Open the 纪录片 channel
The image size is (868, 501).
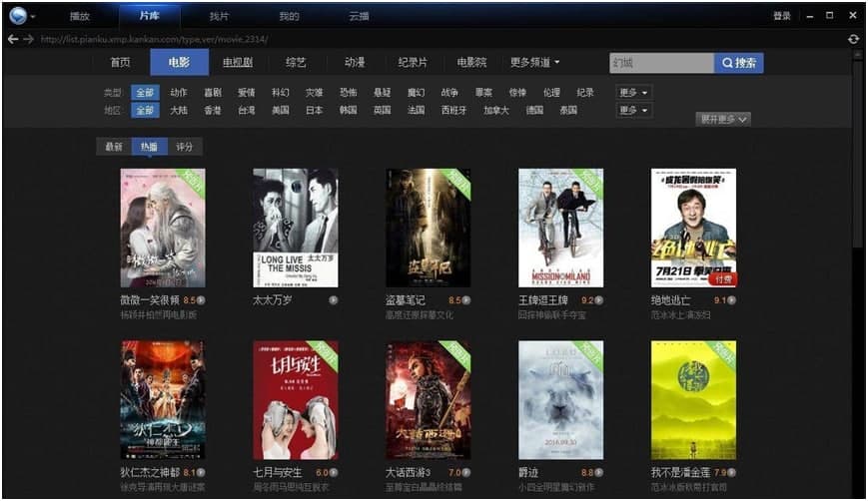click(413, 63)
